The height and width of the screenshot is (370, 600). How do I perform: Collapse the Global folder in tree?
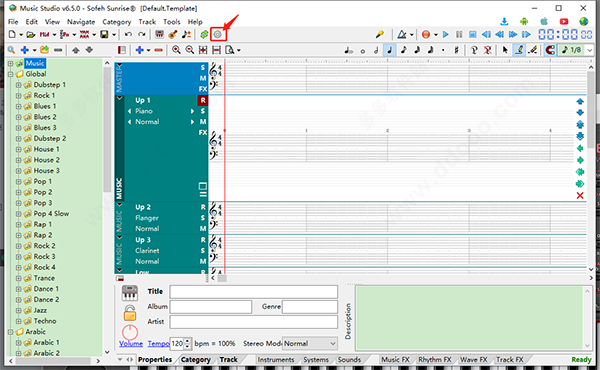10,74
